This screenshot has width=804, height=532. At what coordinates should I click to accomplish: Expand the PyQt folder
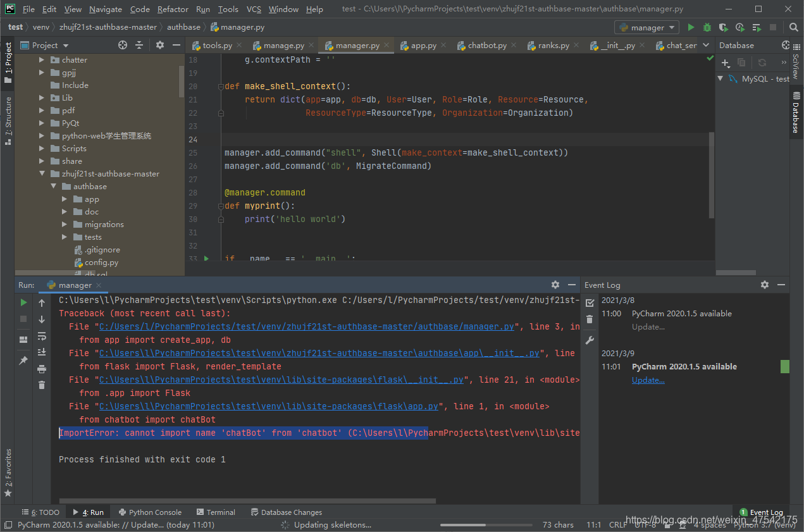click(42, 123)
